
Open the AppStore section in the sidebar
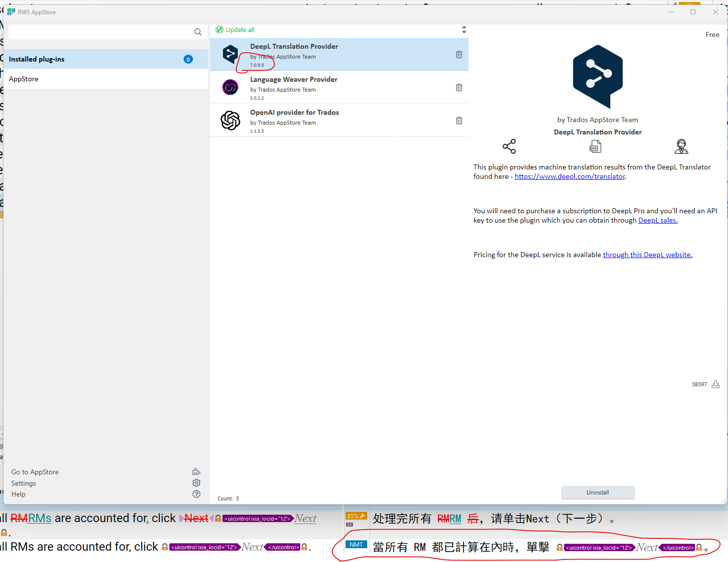(24, 78)
